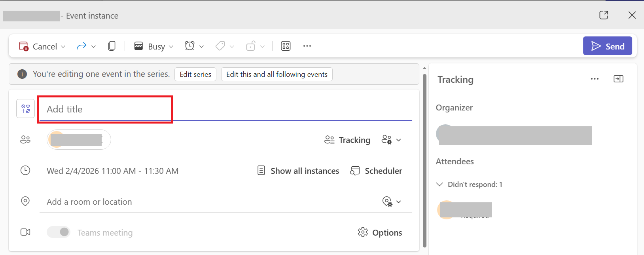
Task: Click Edit this and all following events
Action: pos(277,74)
